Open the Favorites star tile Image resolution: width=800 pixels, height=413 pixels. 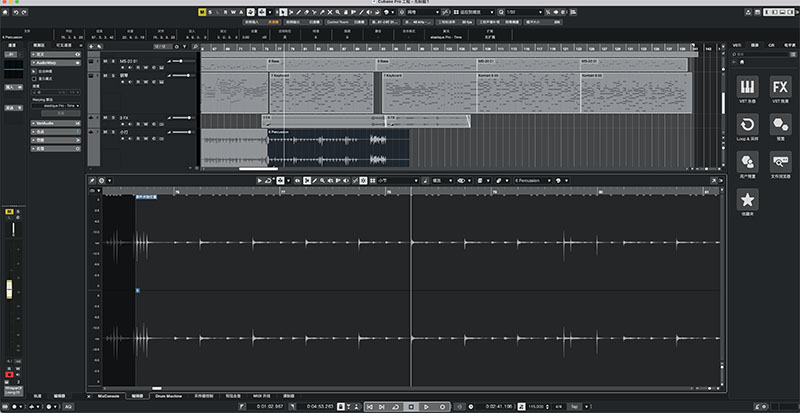tap(747, 199)
